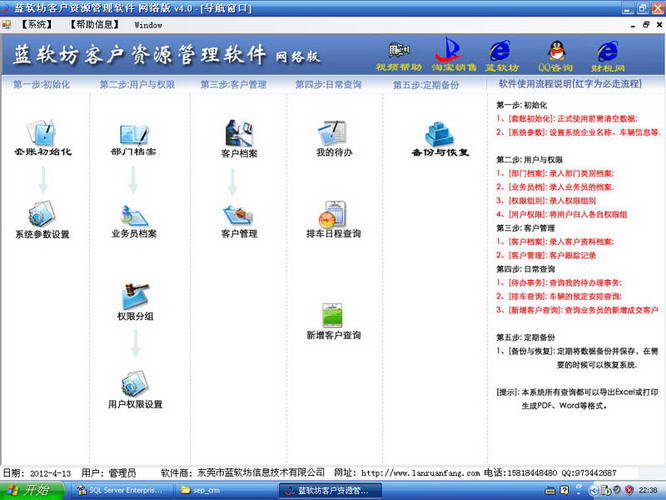This screenshot has width=666, height=500.
Task: Open the 【系统】 menu
Action: 37,25
